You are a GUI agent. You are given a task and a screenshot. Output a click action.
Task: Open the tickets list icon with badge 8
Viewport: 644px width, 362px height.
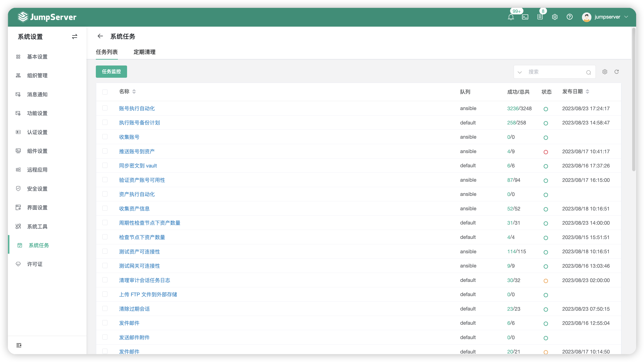tap(540, 17)
